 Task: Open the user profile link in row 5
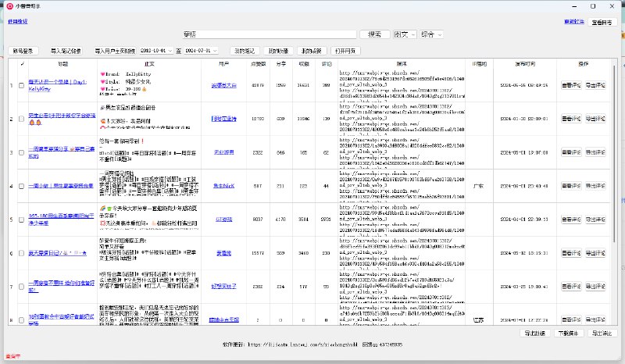(223, 219)
